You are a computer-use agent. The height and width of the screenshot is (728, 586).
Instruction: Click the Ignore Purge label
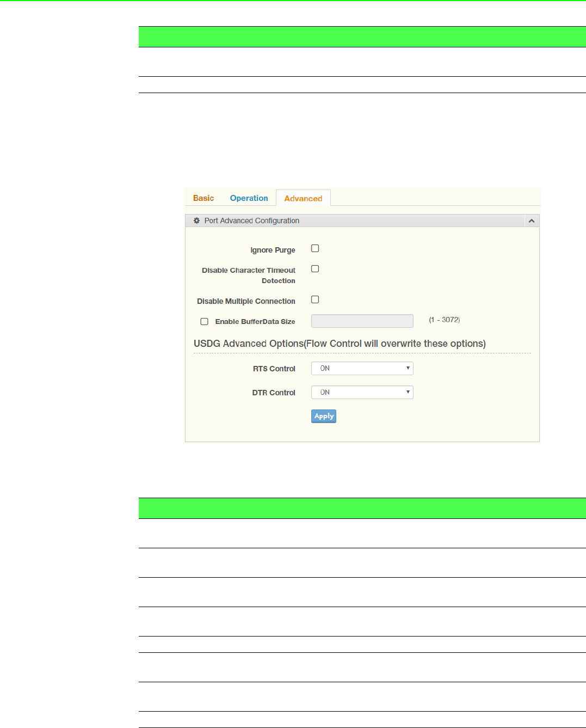[x=273, y=250]
